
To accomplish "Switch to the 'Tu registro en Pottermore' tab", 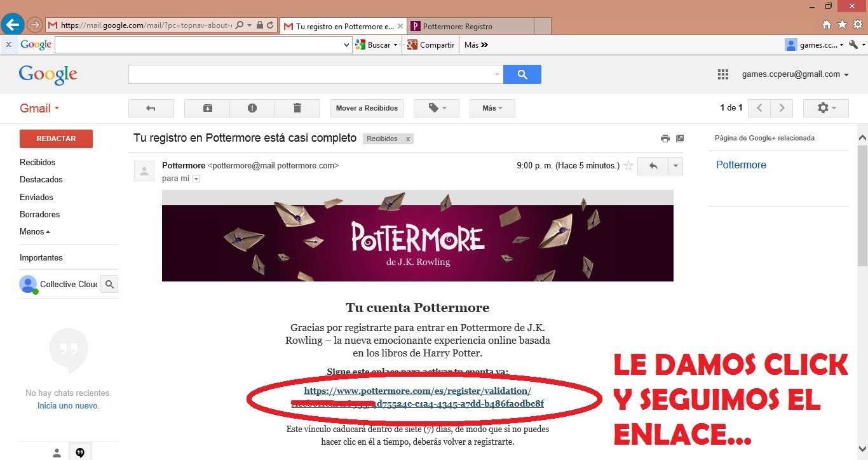I will [342, 26].
